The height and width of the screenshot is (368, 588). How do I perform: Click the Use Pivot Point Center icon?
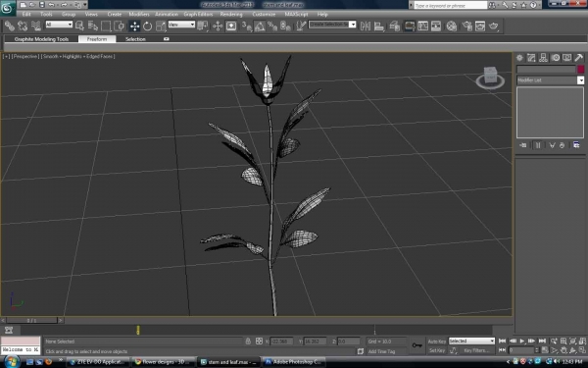click(x=203, y=26)
